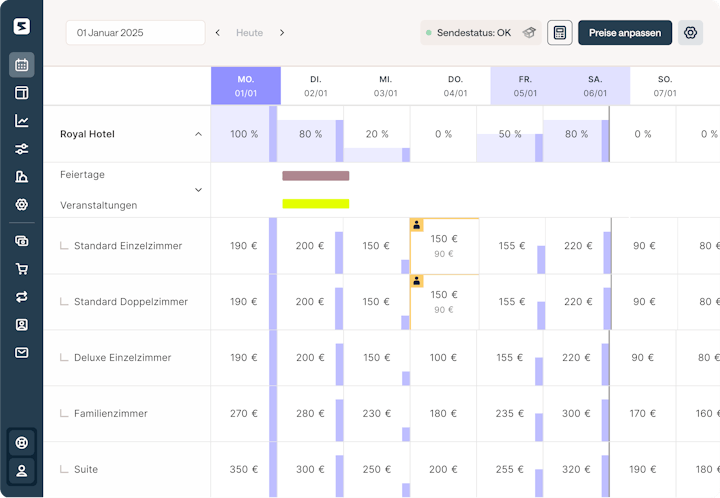Click the calculator icon button in the header

pos(559,33)
